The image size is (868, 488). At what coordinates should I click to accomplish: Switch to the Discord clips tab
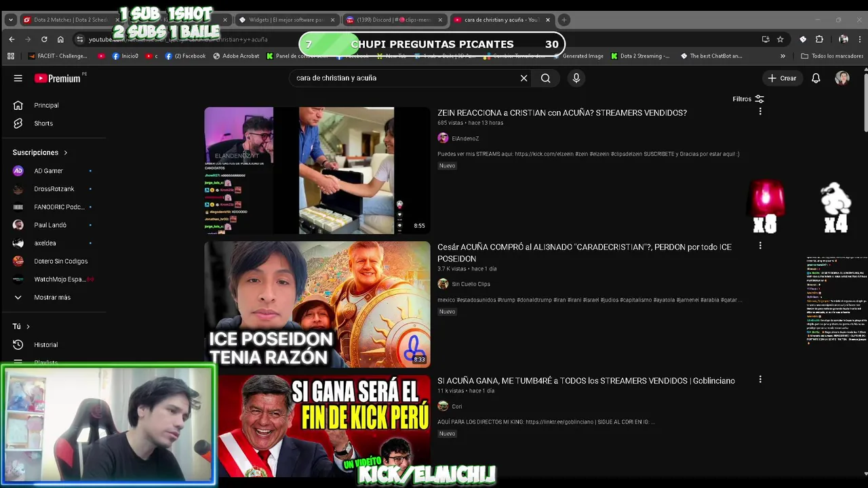click(394, 20)
